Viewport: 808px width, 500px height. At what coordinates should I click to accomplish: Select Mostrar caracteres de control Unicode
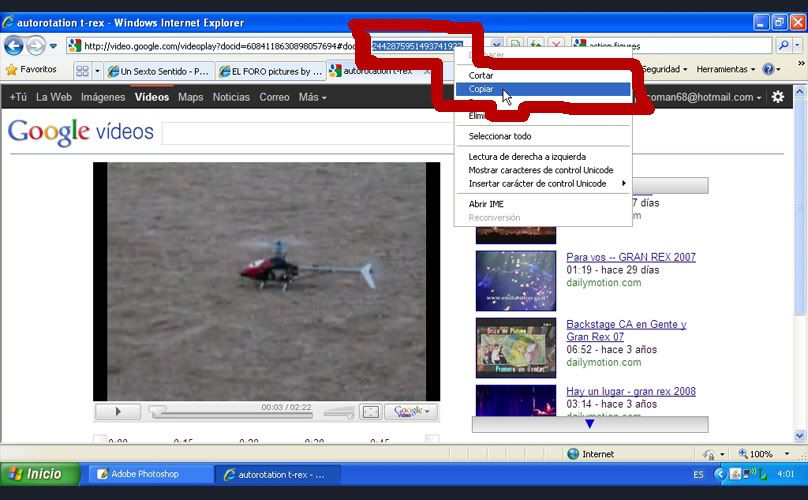tap(543, 170)
